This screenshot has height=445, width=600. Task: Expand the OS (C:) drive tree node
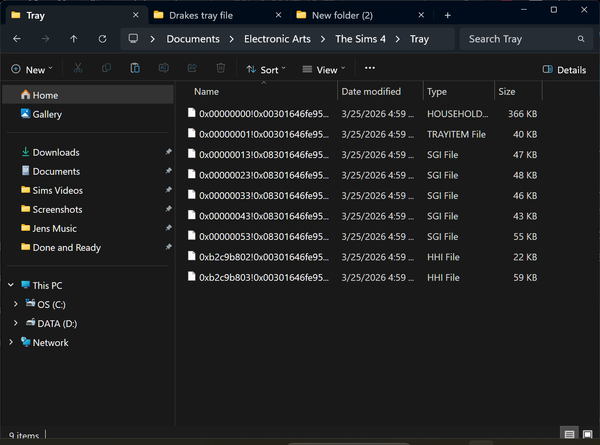click(15, 304)
